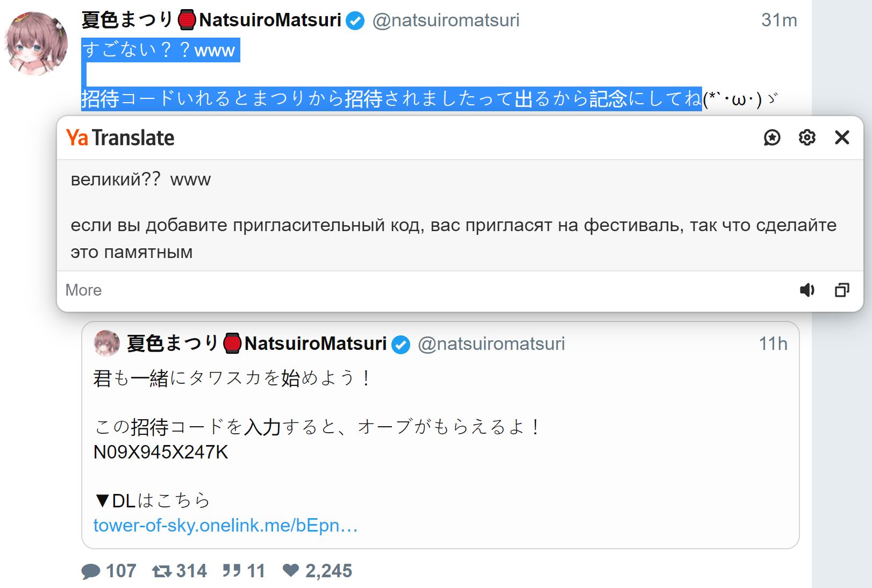Screen dimensions: 872x588
Task: Copy the translated text
Action: pyautogui.click(x=842, y=290)
